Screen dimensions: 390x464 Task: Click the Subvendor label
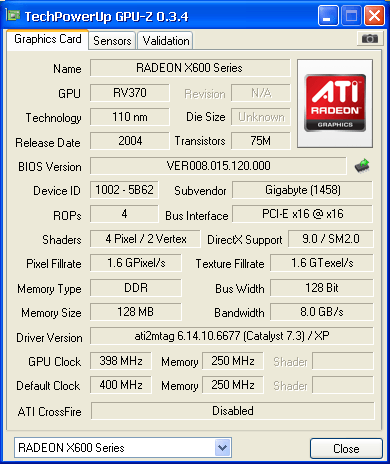click(200, 191)
